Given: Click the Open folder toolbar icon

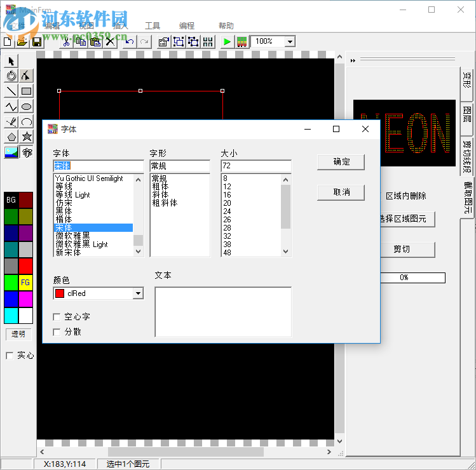Looking at the screenshot, I should point(22,41).
